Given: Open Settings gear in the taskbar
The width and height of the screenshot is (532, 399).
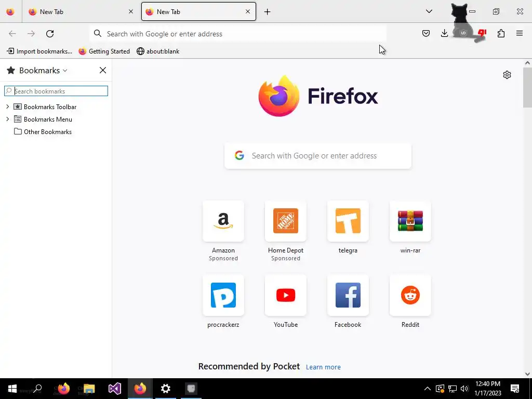Looking at the screenshot, I should pyautogui.click(x=166, y=389).
